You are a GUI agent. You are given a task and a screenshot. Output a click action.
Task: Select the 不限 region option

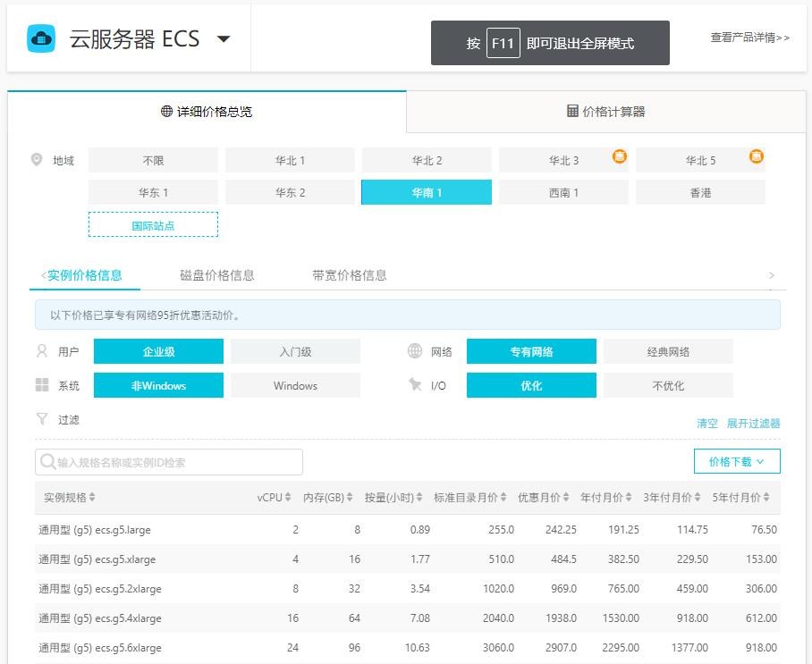(153, 161)
